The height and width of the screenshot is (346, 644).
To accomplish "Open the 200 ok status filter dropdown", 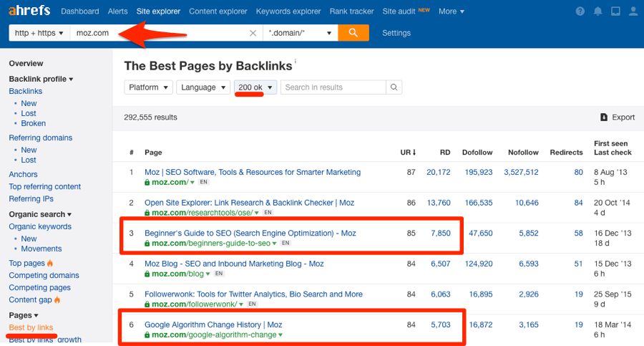I will [255, 87].
